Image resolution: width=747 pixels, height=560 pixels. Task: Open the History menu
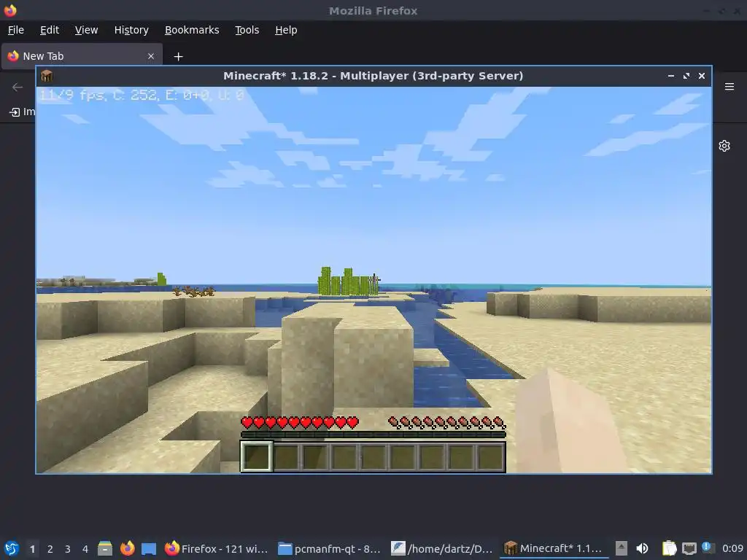[x=131, y=30]
